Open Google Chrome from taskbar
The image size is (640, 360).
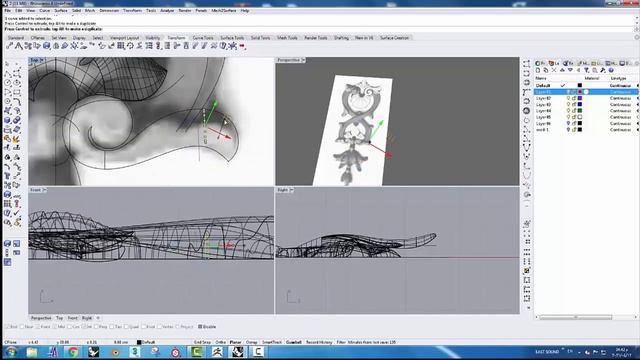click(x=73, y=352)
